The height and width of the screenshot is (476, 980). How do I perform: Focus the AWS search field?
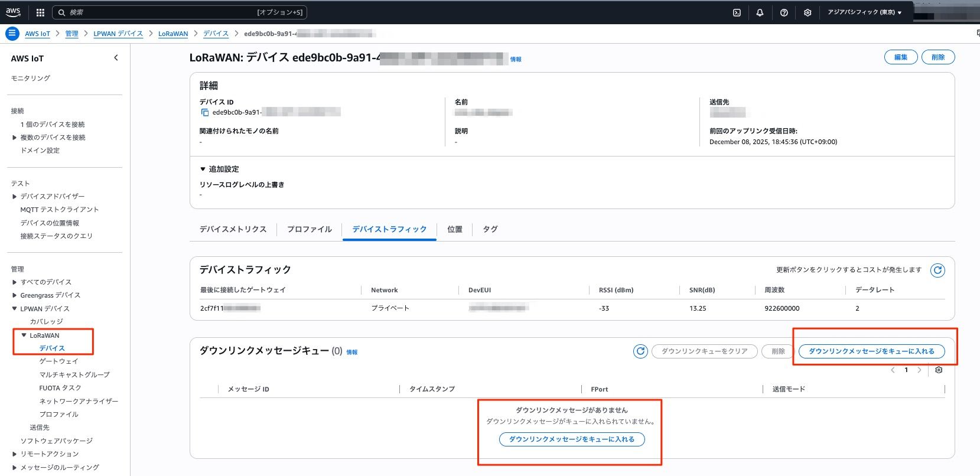pyautogui.click(x=180, y=12)
